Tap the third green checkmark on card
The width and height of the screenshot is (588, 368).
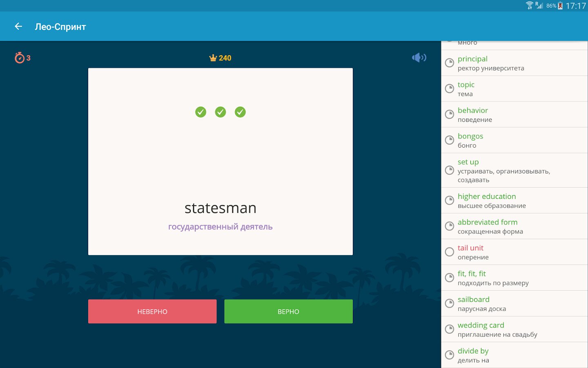240,112
